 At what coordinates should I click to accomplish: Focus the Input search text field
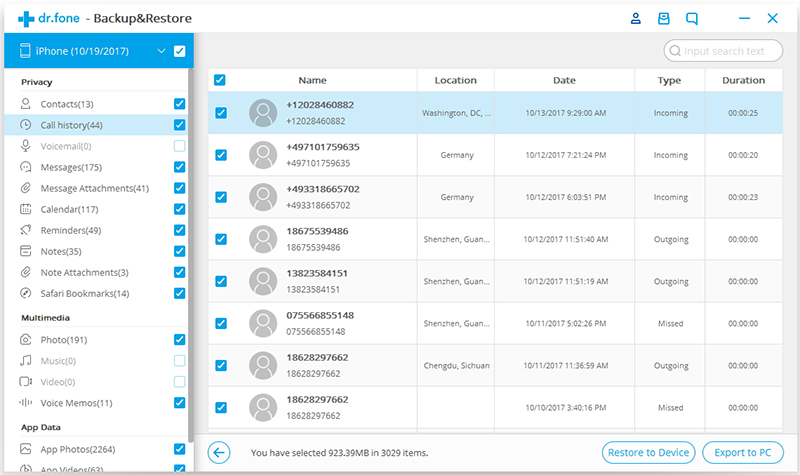click(723, 51)
